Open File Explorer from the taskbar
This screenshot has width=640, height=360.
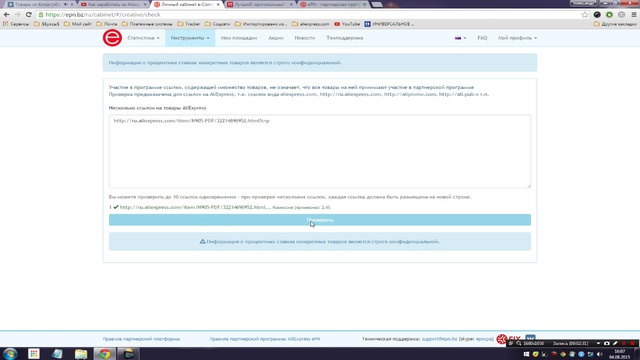pos(81,353)
